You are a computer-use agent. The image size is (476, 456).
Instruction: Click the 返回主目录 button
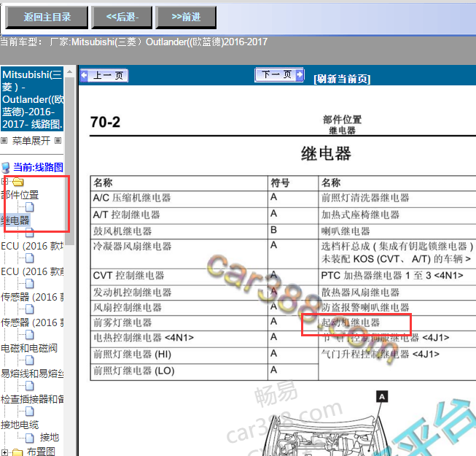point(47,18)
